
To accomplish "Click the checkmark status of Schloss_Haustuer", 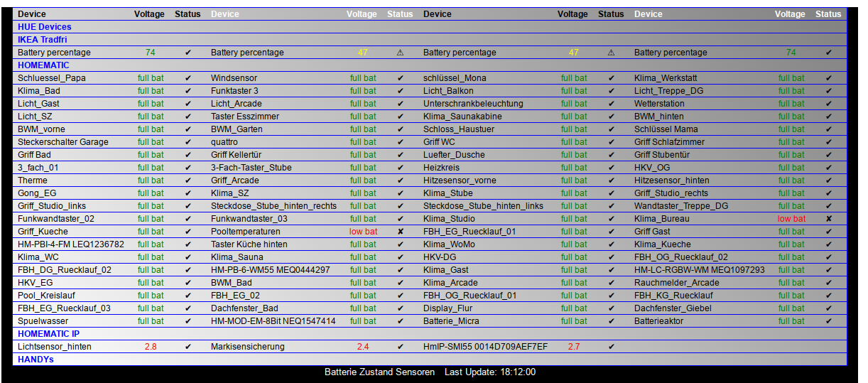I will click(x=612, y=129).
